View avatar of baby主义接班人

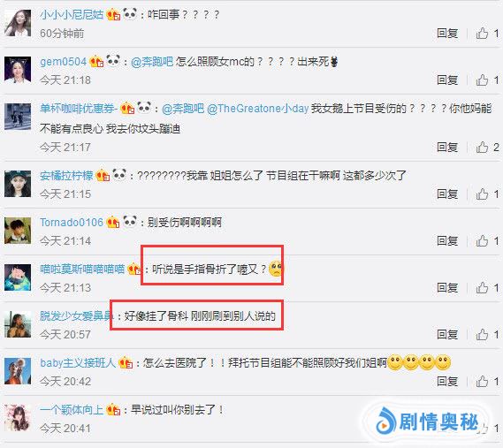tap(18, 371)
